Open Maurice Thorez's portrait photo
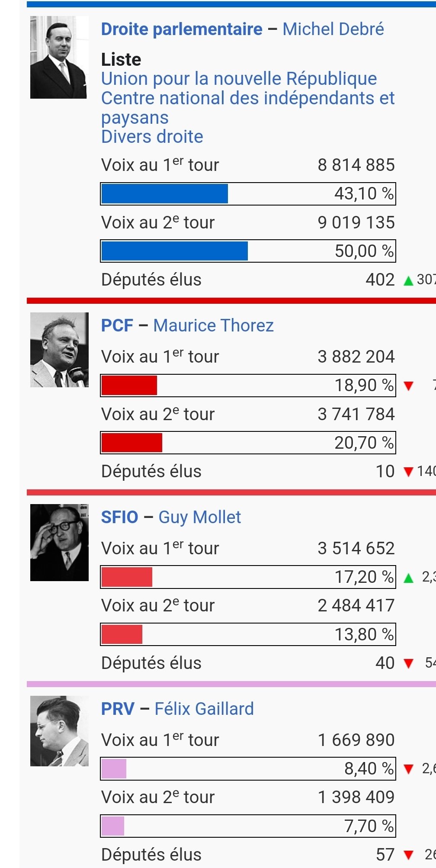436x868 pixels. pos(59,350)
